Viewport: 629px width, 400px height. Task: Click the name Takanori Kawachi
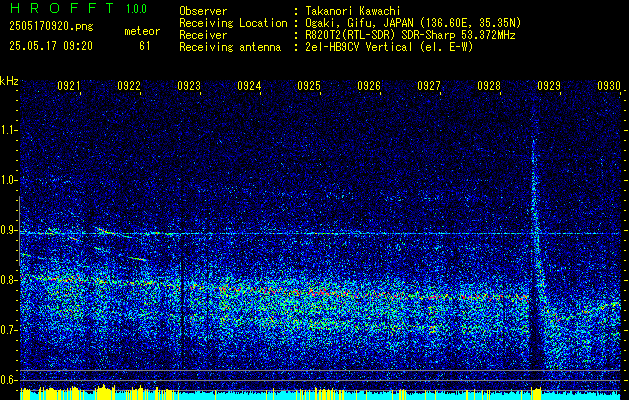pos(352,11)
